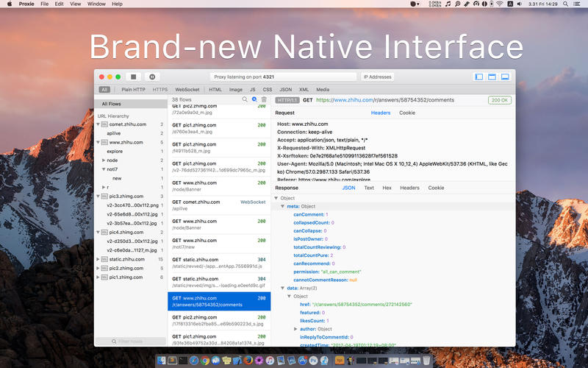Expand the pic2.zhimg.com node
The width and height of the screenshot is (588, 368).
coord(98,268)
